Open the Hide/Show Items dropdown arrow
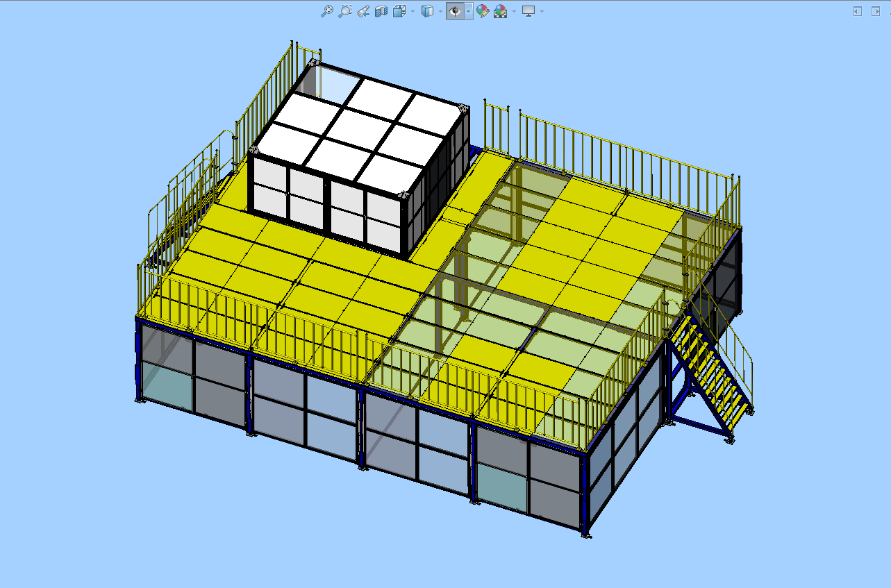This screenshot has height=588, width=891. tap(469, 11)
